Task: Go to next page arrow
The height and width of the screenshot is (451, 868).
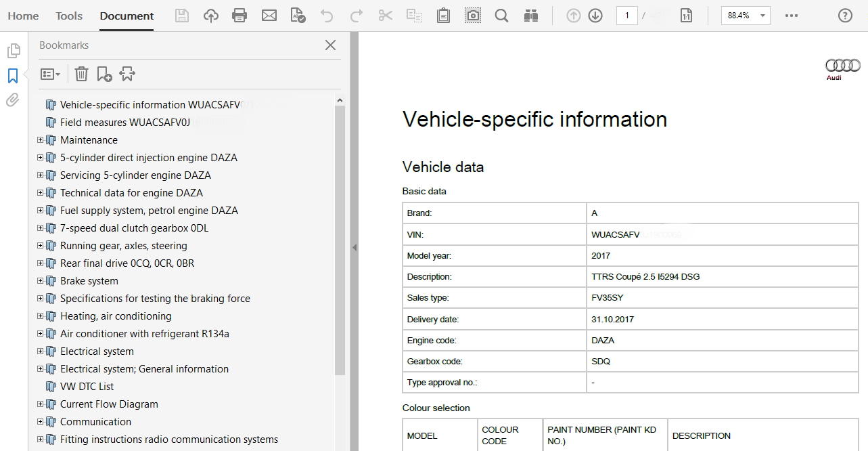Action: 595,16
